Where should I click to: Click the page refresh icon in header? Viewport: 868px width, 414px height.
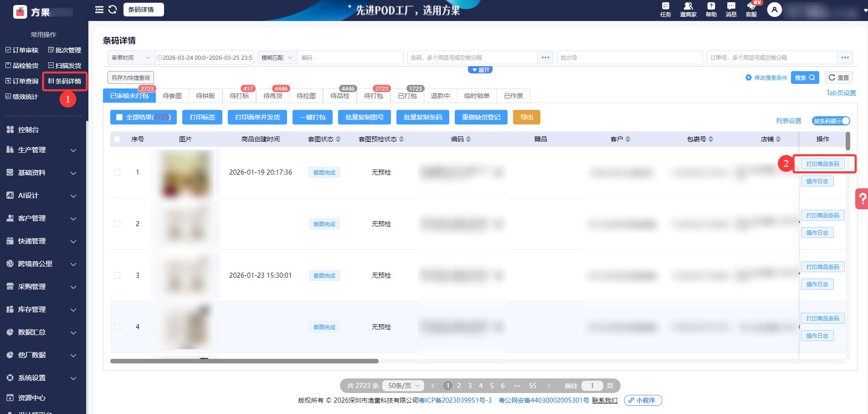coord(113,10)
